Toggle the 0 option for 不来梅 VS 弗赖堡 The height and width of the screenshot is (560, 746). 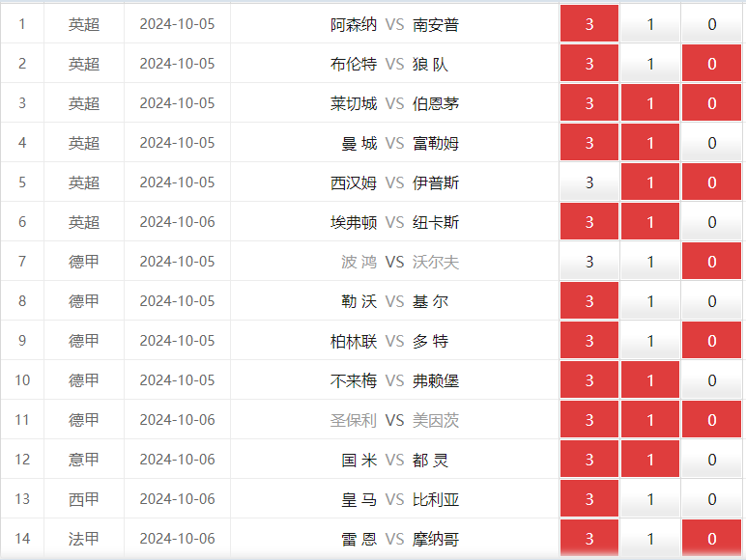pyautogui.click(x=711, y=379)
